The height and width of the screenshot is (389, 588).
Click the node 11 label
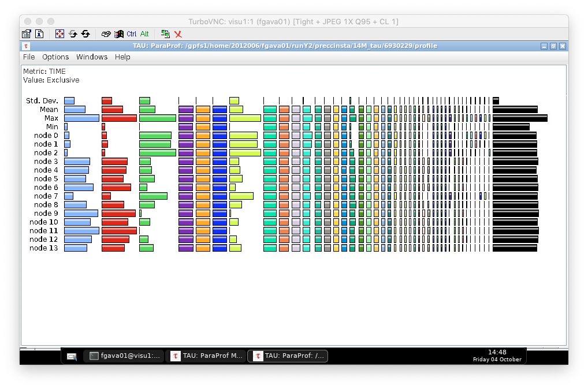coord(44,230)
